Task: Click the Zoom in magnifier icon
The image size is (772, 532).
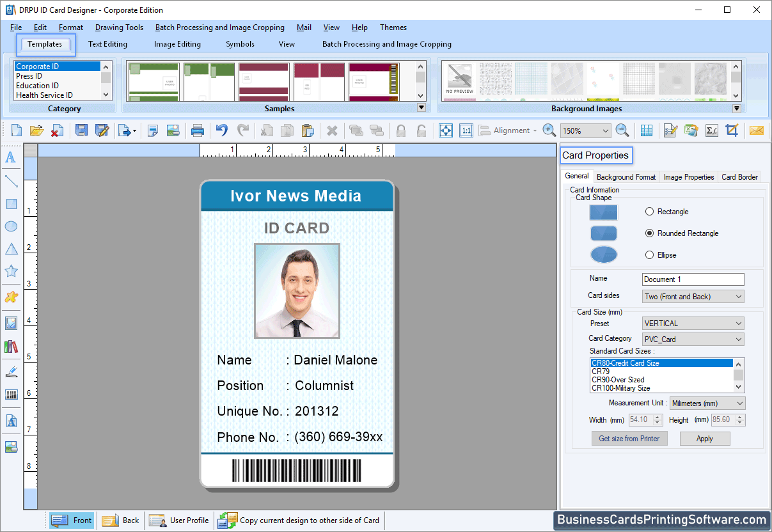Action: 549,130
